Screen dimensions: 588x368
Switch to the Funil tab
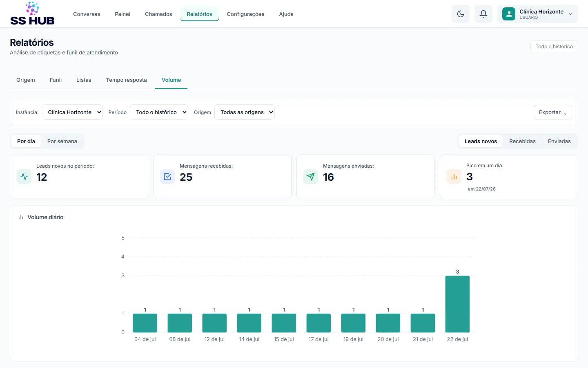56,80
